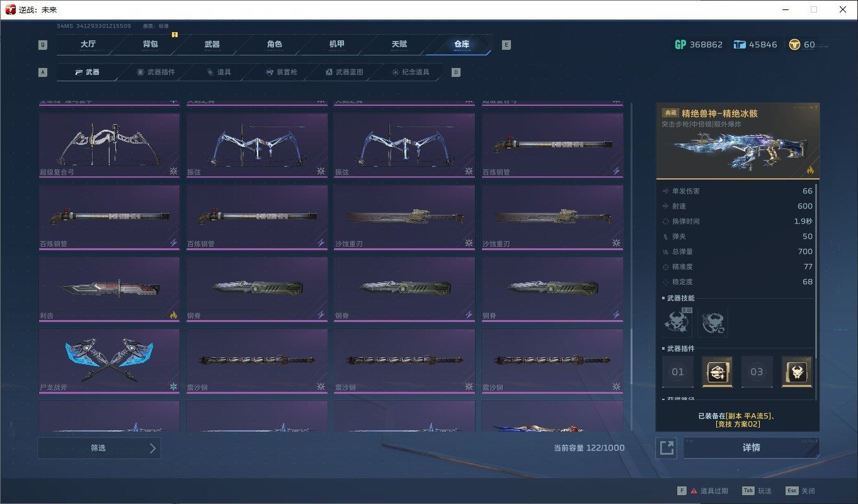858x504 pixels.
Task: Select the 武器插件 sub-tab
Action: (x=156, y=72)
